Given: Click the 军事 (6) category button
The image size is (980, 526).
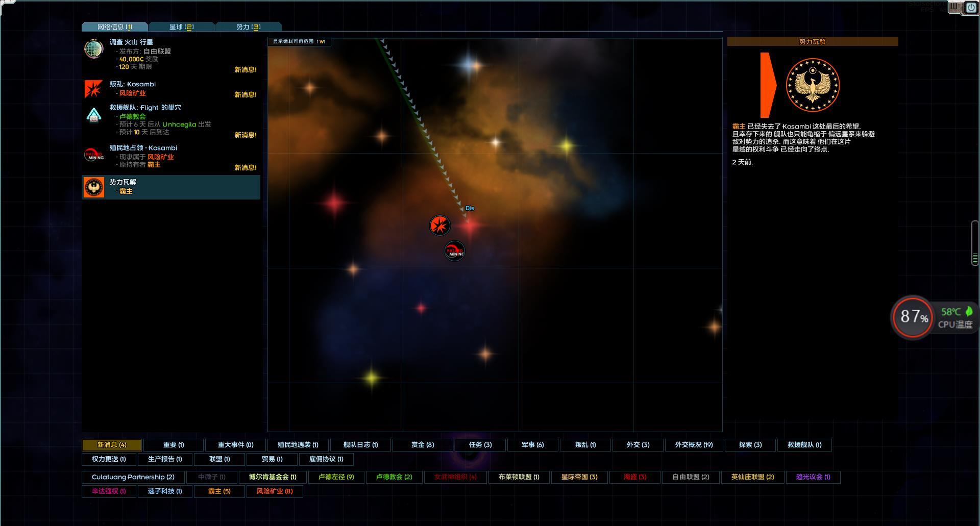Looking at the screenshot, I should [532, 445].
